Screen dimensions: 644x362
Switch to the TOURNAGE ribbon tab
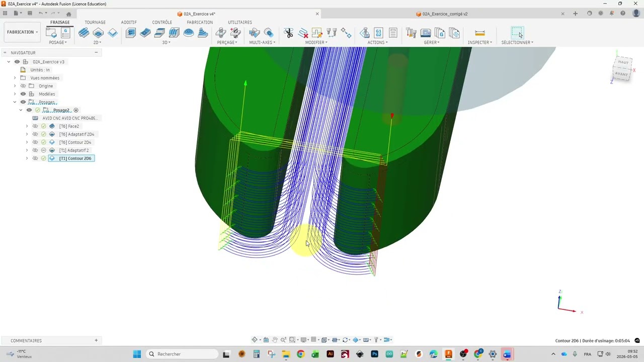tap(95, 22)
